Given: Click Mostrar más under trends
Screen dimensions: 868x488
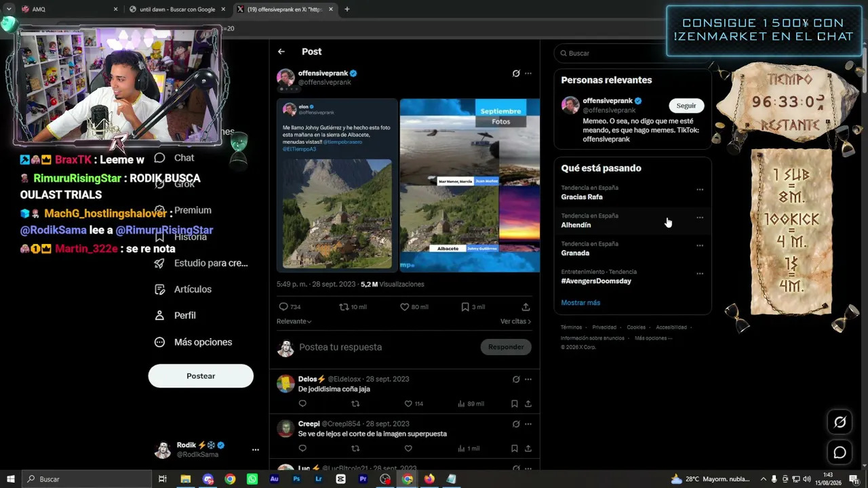Looking at the screenshot, I should point(580,303).
